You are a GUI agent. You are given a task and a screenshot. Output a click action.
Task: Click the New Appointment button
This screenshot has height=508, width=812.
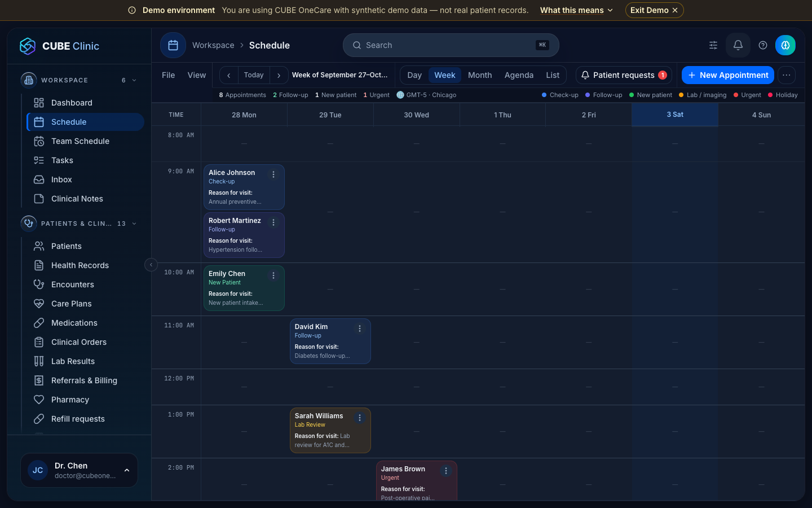(x=728, y=75)
